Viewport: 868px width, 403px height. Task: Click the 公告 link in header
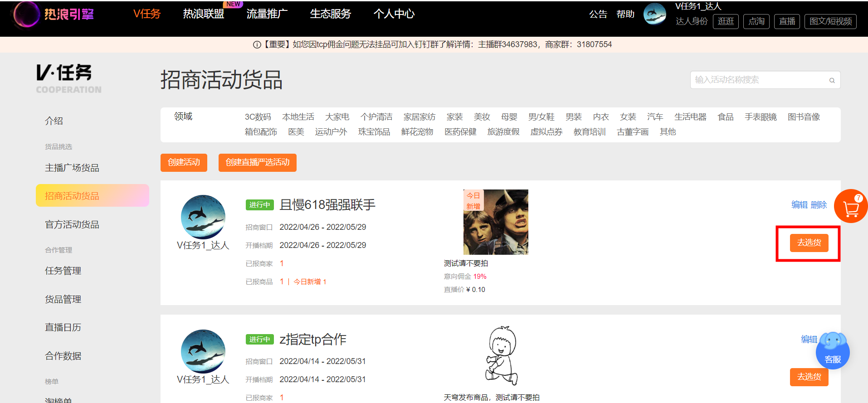pos(598,14)
